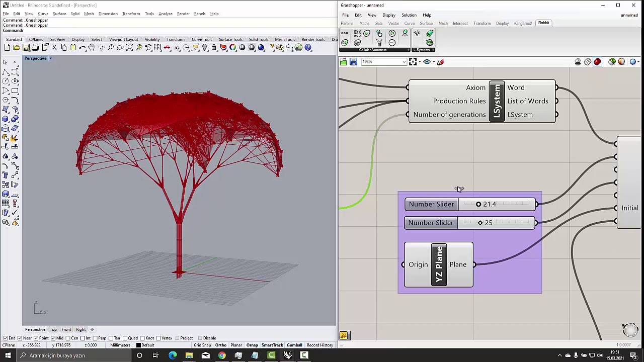Click Grasshopper's Open file folder icon
644x362 pixels.
coord(344,62)
